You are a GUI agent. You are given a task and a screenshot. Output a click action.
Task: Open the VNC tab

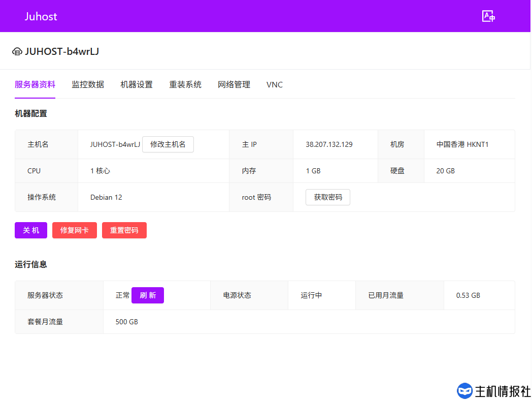[275, 85]
